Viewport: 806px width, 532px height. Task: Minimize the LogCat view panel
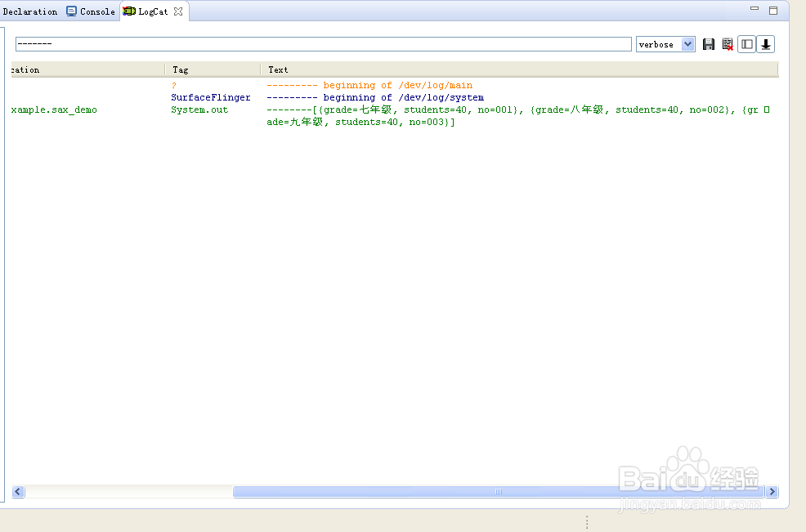[x=754, y=9]
